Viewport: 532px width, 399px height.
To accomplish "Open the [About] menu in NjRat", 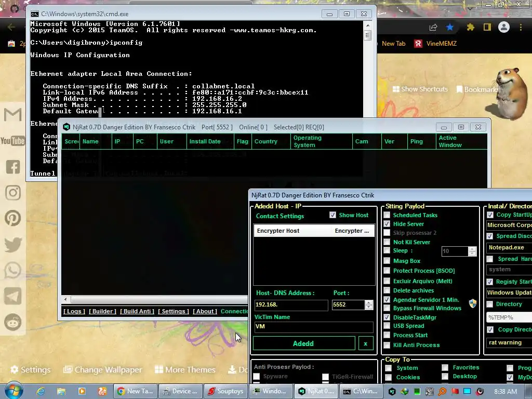I will tap(205, 311).
